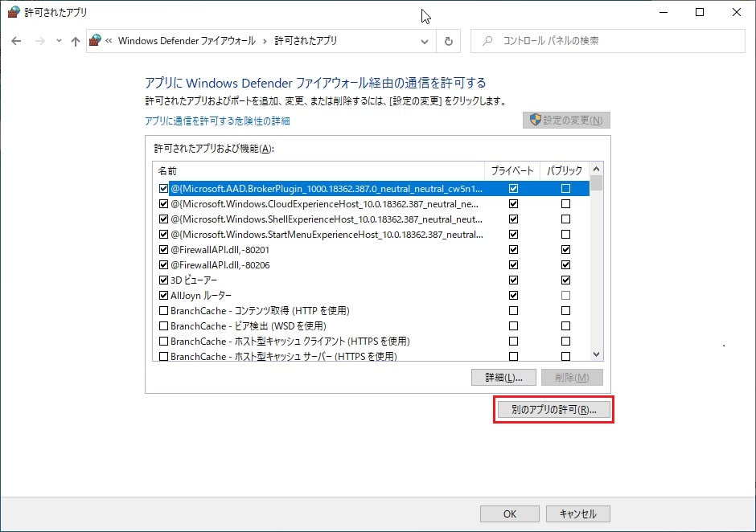Click the shield icon on 設定の変更

(535, 120)
